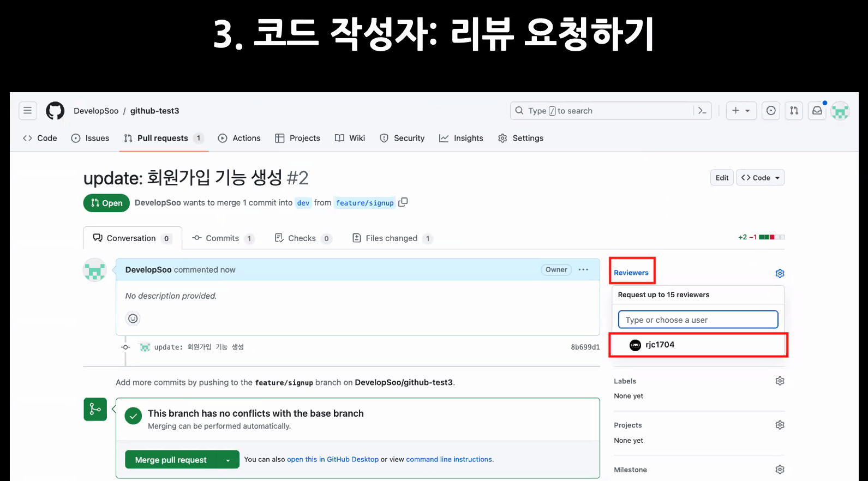868x481 pixels.
Task: Click the user avatar in header
Action: [840, 111]
